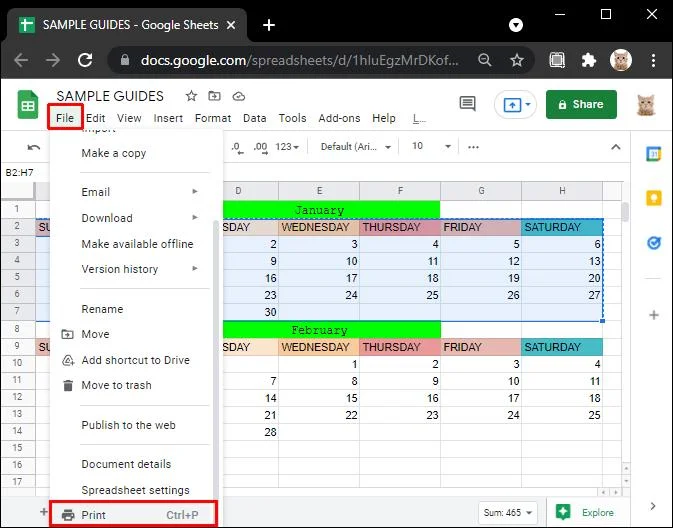Collapse the menus with the up chevron
Screen dimensions: 673x528
click(x=615, y=147)
